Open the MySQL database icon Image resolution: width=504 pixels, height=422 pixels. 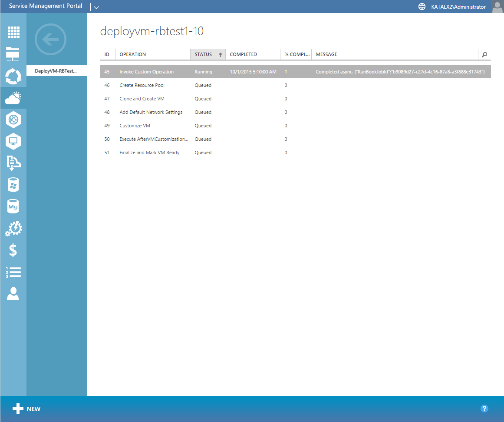(13, 206)
